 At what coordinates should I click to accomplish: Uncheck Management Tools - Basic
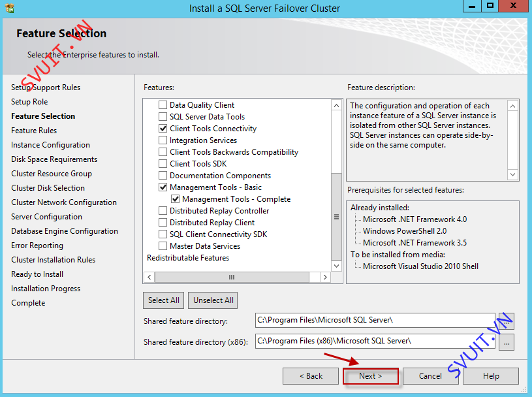tap(163, 187)
